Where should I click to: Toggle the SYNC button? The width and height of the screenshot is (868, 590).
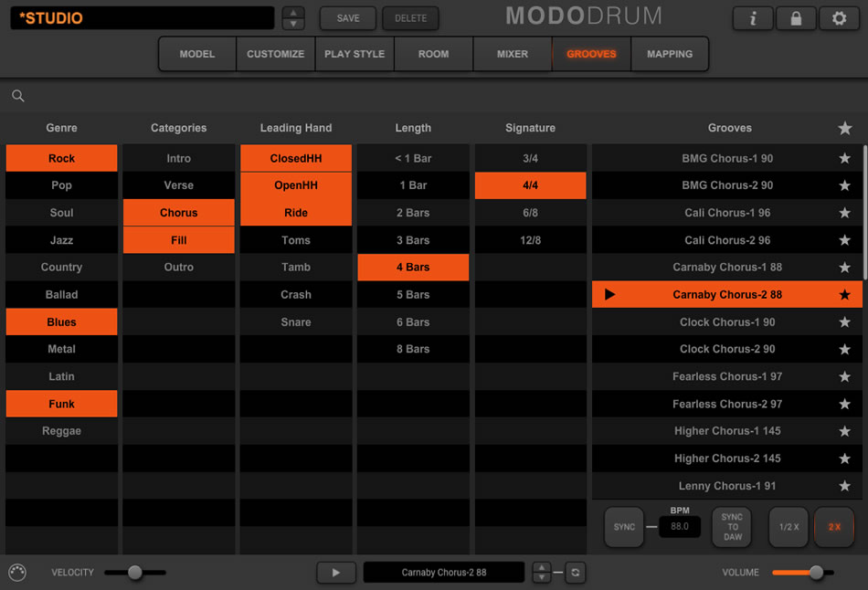pyautogui.click(x=624, y=527)
